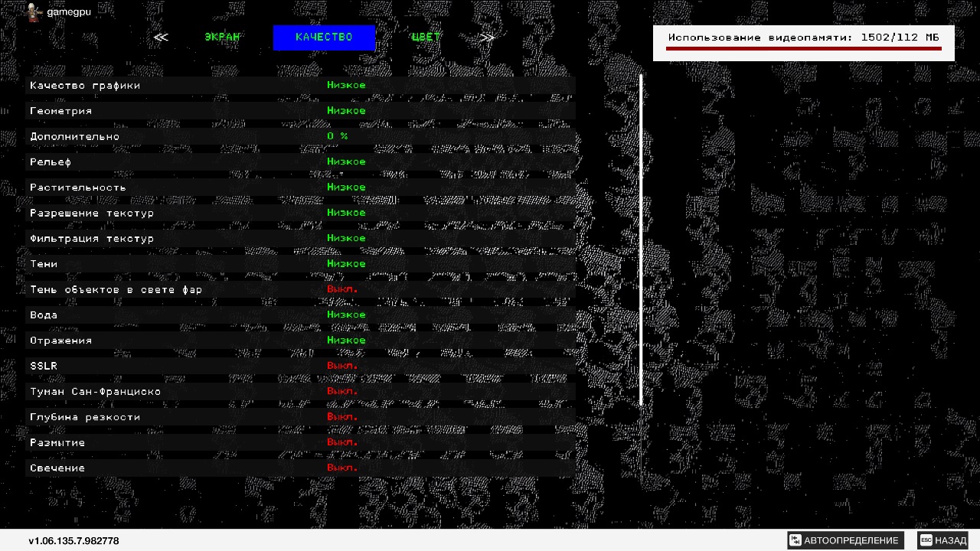Click the version number v1.06.135.7.982778
This screenshot has height=551, width=980.
tap(73, 541)
